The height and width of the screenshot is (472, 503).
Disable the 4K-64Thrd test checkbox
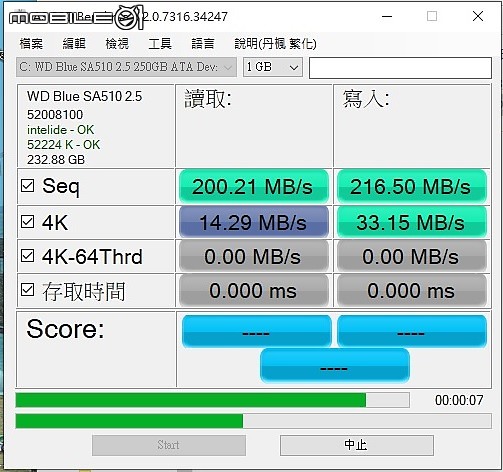tap(27, 256)
